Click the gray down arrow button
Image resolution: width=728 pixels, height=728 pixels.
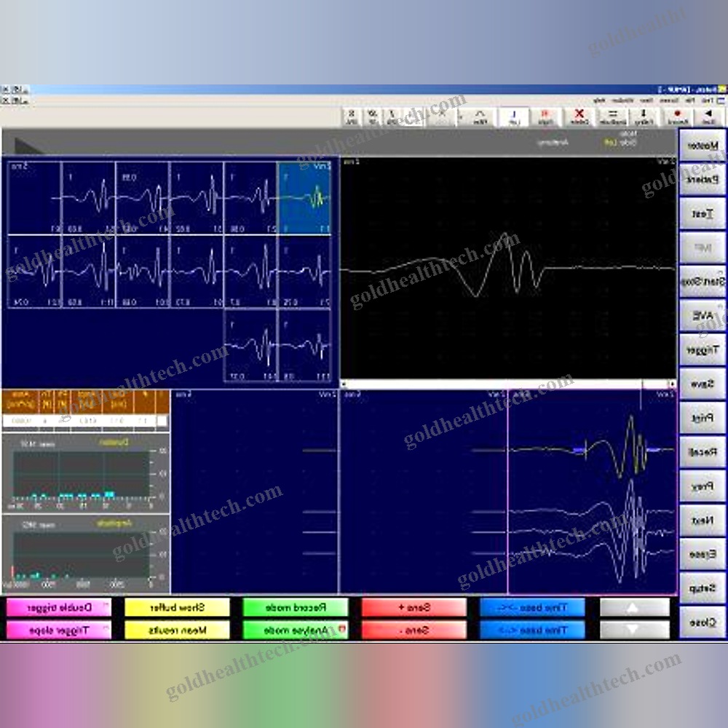[x=634, y=630]
